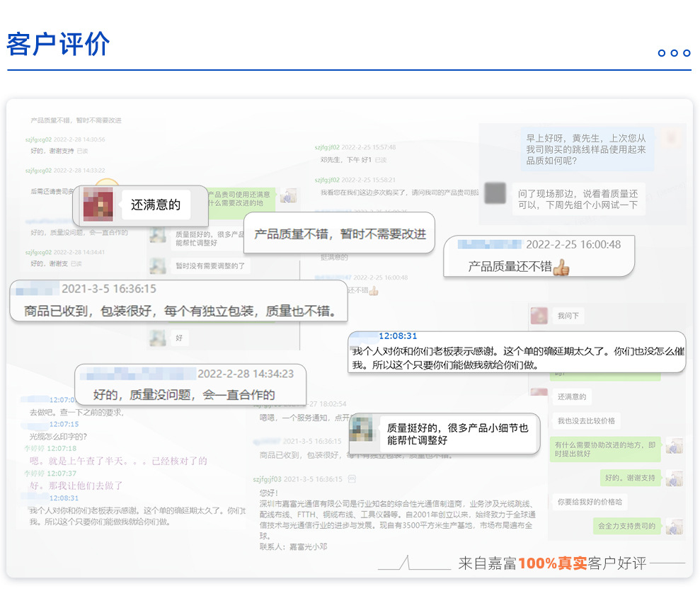Screen dimensions: 700x608
Task: Click the pixelated red avatar beside highlighted 还满意的
Action: 98,205
